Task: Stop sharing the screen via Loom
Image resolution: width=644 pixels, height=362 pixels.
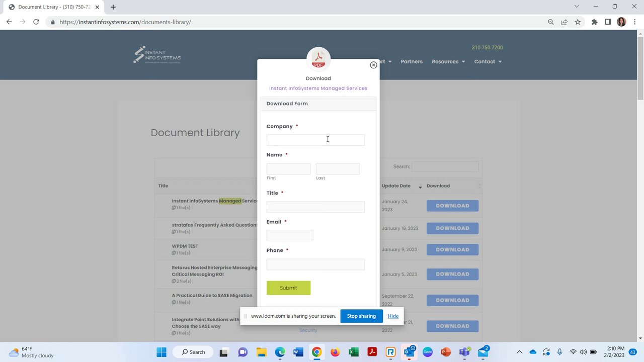Action: point(361,316)
